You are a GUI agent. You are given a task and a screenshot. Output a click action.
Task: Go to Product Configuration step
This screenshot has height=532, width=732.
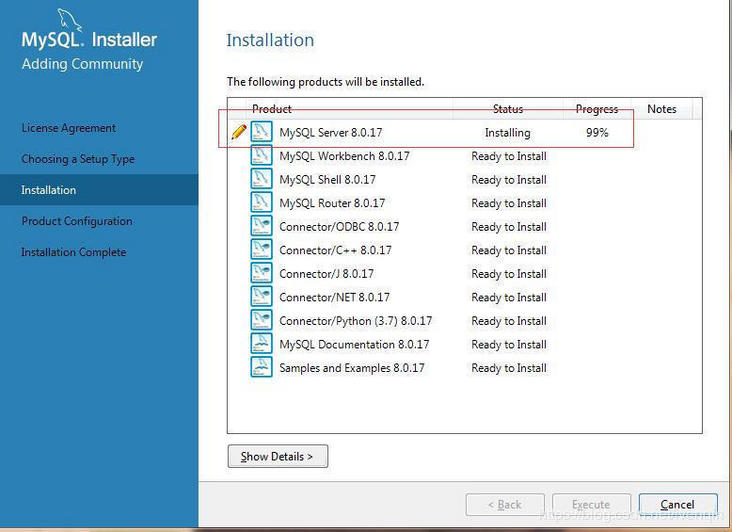pos(77,221)
